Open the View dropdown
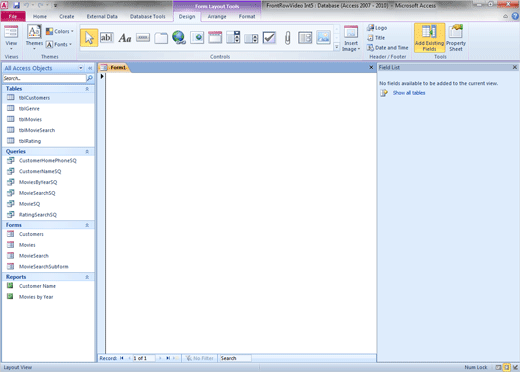The image size is (520, 372). pyautogui.click(x=11, y=38)
